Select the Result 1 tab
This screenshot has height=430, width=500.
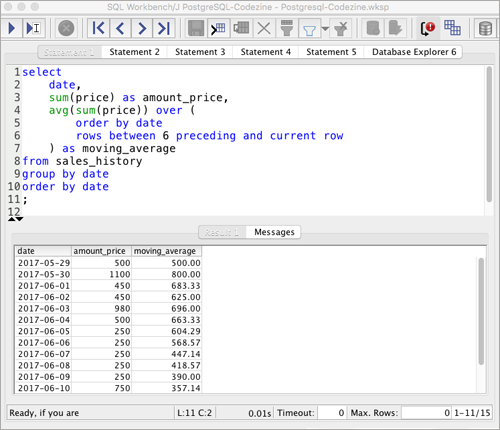coord(222,232)
